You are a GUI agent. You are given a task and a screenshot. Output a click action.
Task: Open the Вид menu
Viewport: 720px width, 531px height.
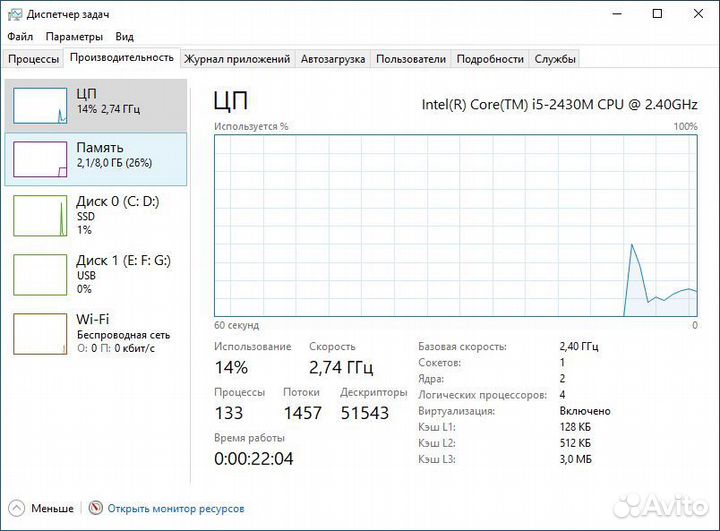[124, 36]
